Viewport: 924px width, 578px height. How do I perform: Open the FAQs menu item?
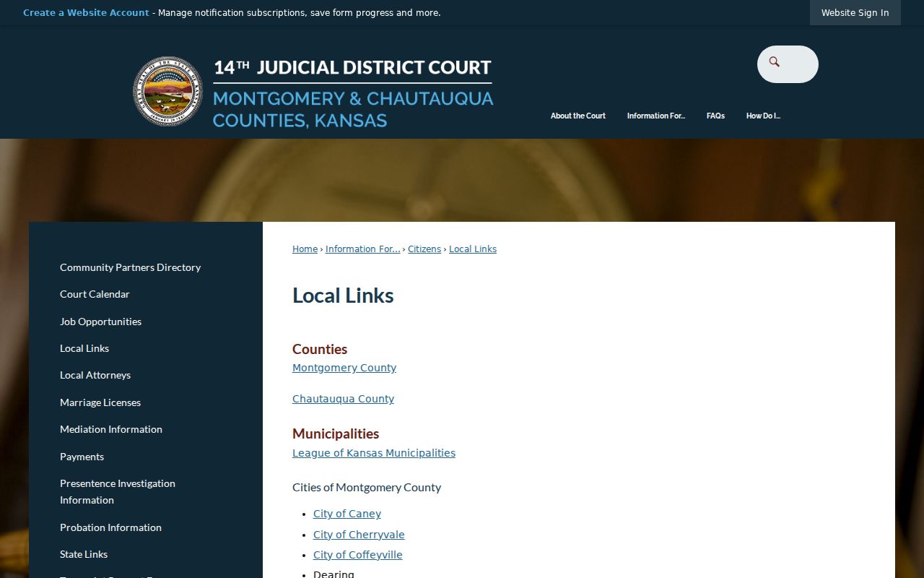coord(715,116)
